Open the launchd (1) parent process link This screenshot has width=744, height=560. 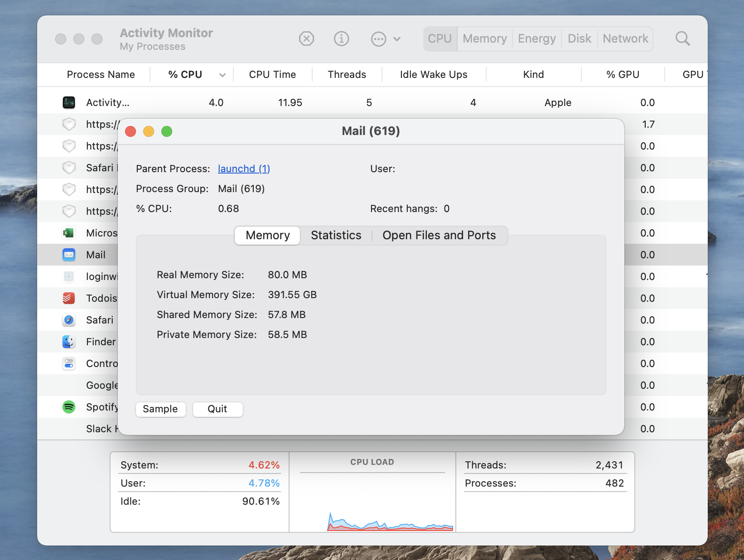[244, 169]
